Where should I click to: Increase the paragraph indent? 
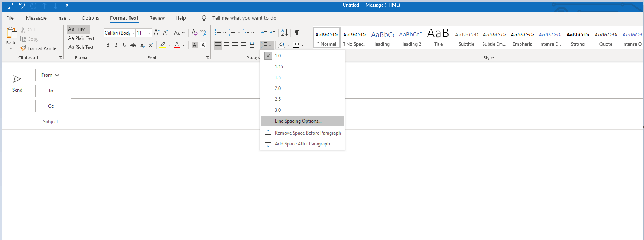click(273, 33)
